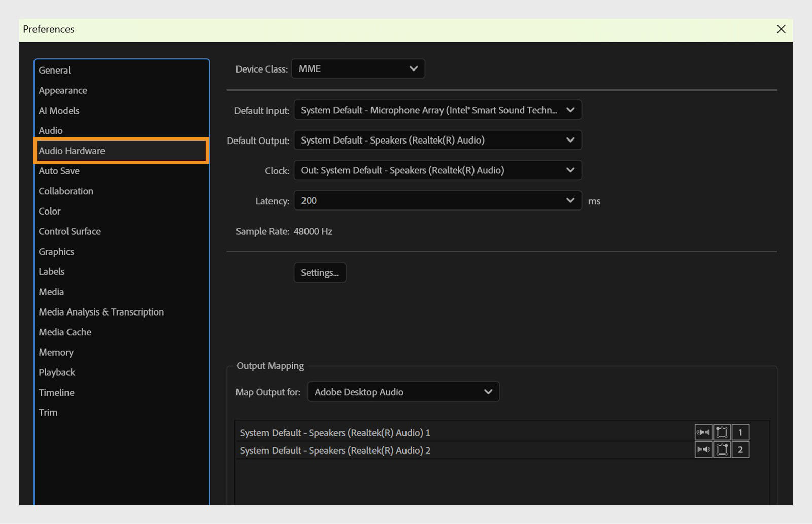
Task: Click left-channel speaker icon on first output row
Action: coord(703,432)
